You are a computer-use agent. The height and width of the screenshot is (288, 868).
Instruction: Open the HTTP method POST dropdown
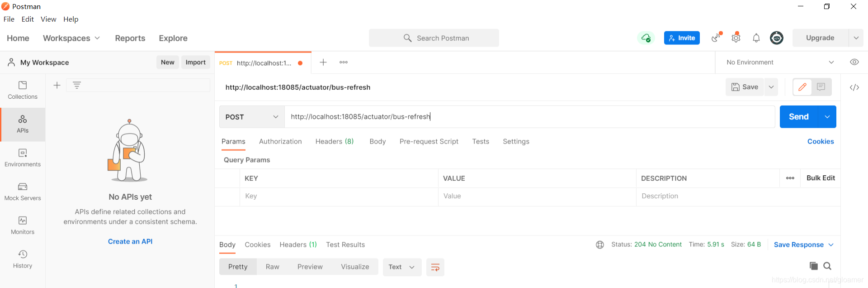tap(252, 117)
